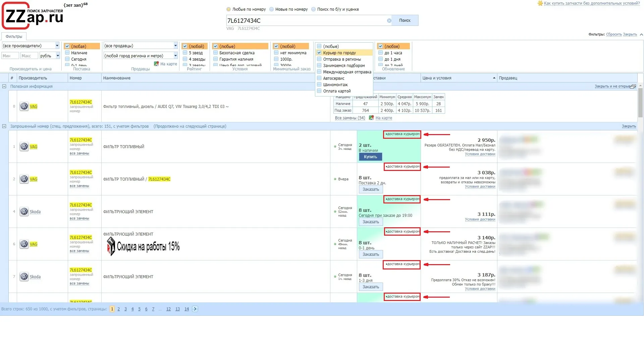Click 'Заказать' button for 3 111р. offer

371,222
